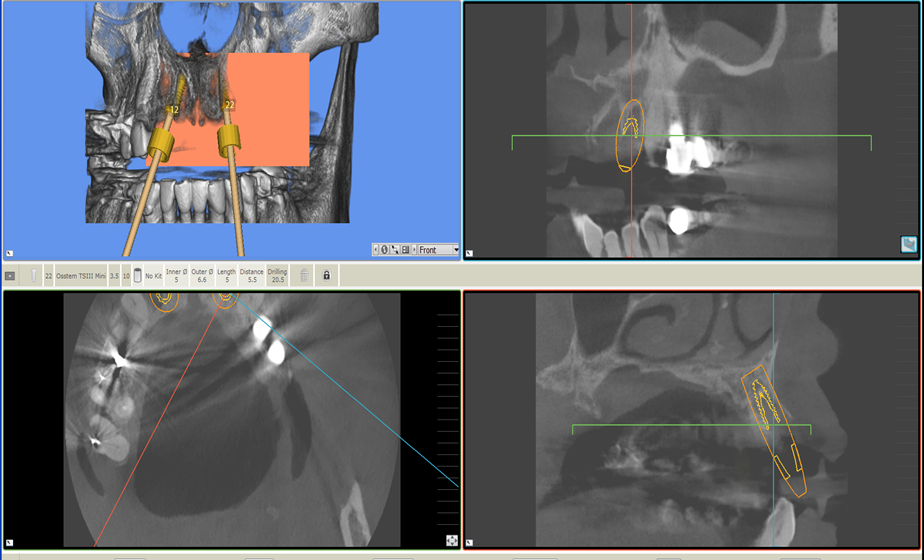Click the orange implant outline in cross-section view
924x560 pixels.
pos(774,430)
